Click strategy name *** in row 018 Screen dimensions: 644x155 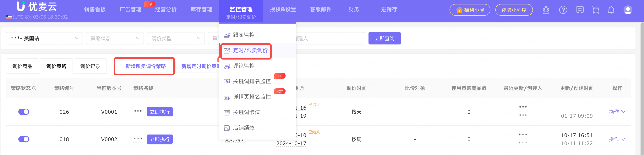tap(138, 139)
